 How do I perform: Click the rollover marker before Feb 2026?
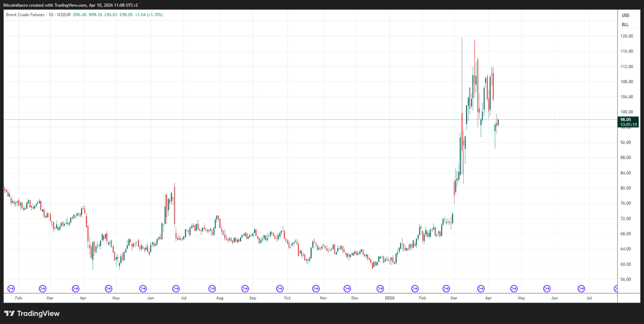click(x=416, y=288)
